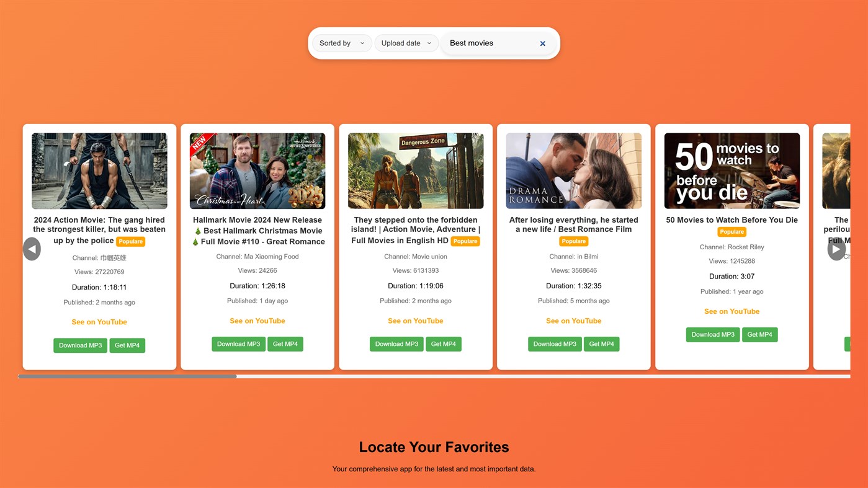Screen dimensions: 868x488
Task: Get MP4 of the Best Romance Film
Action: click(602, 344)
